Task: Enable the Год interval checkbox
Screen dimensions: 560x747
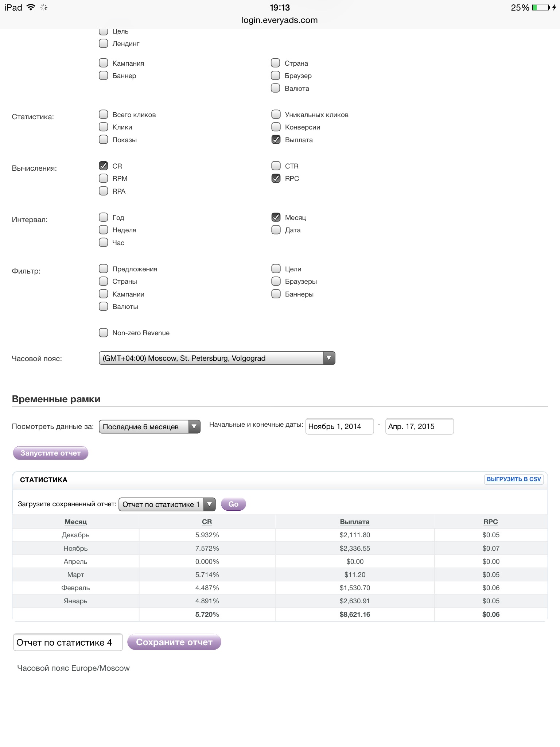Action: click(x=104, y=217)
